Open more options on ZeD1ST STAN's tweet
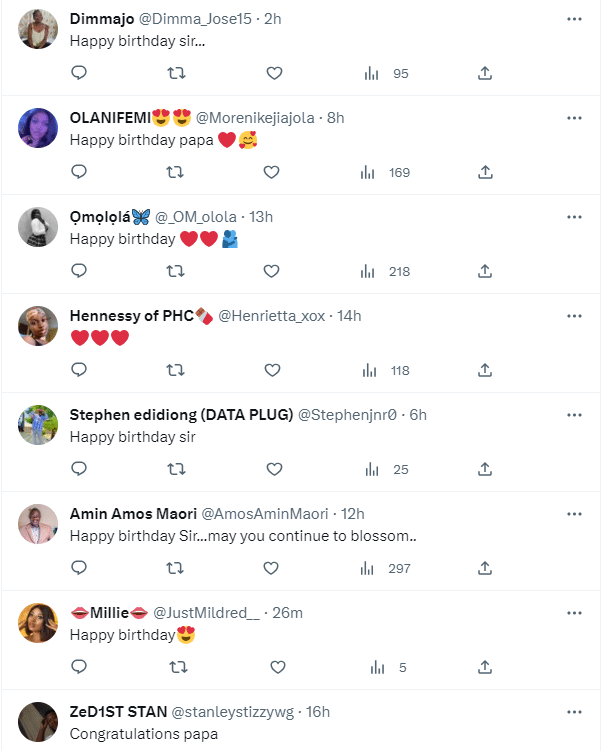 [574, 712]
